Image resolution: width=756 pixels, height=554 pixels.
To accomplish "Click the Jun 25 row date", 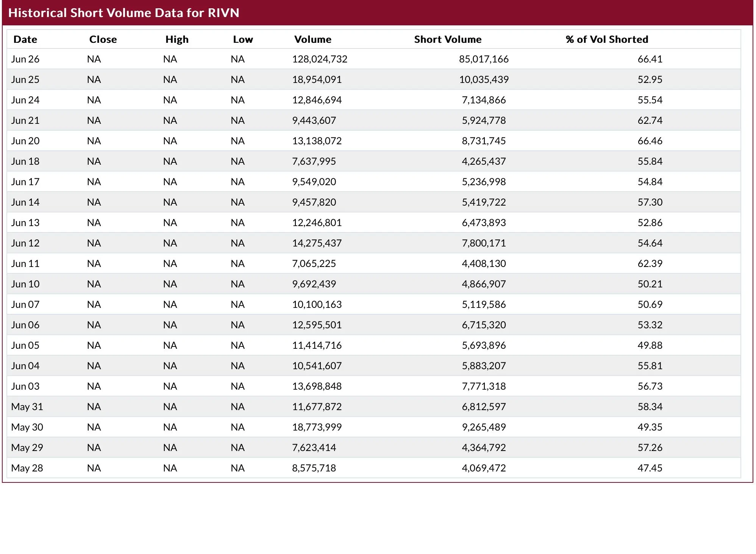I will [x=25, y=80].
